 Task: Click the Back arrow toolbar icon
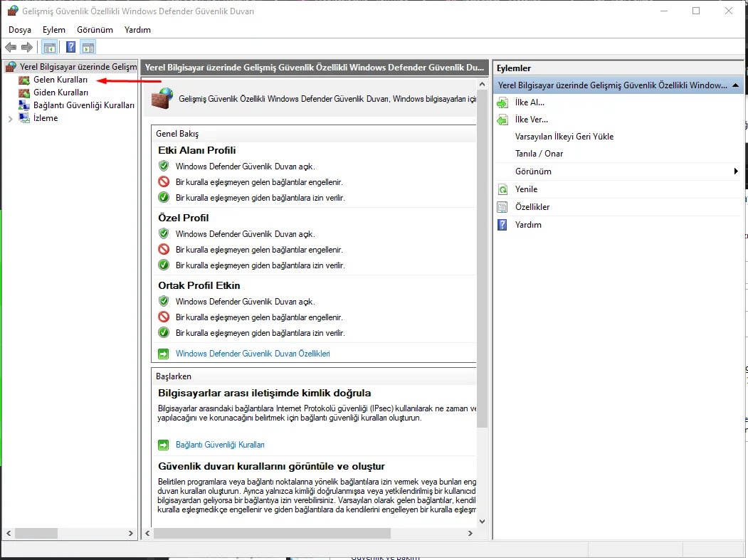click(11, 47)
